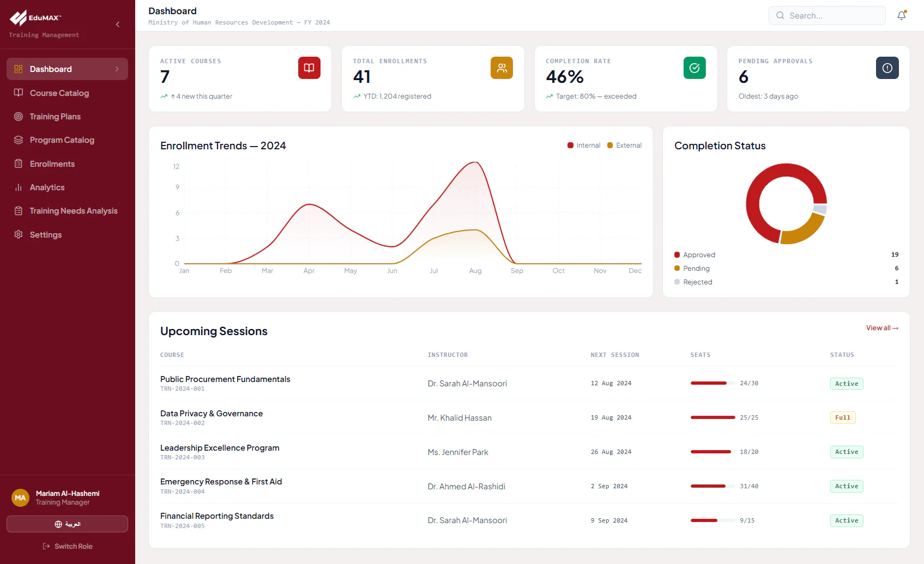Click the EduMAX logo icon
This screenshot has width=924, height=564.
[x=18, y=18]
